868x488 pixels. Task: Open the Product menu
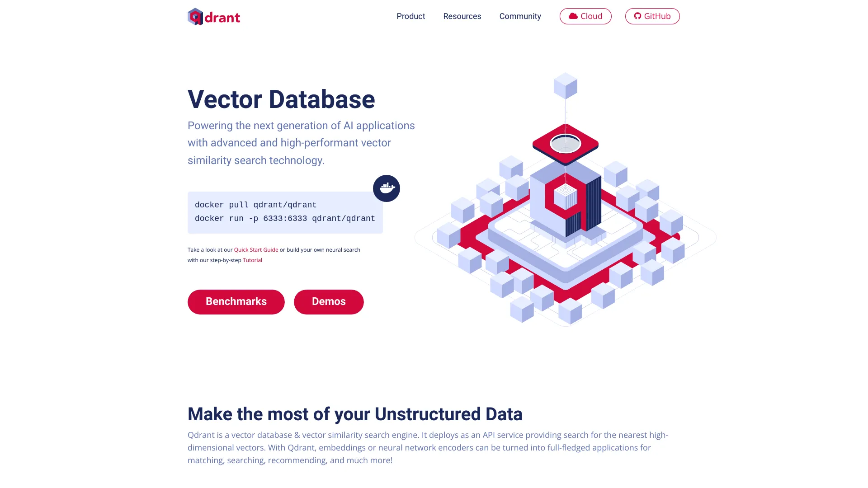(411, 16)
